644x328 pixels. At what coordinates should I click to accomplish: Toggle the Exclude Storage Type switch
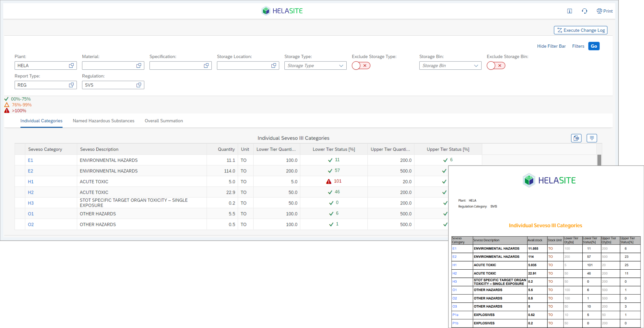[x=361, y=65]
